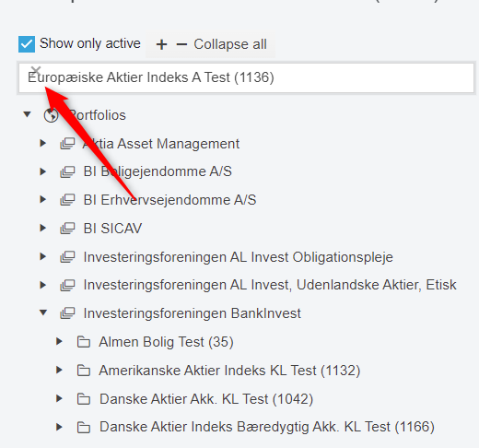Clear the search field with the X icon
The width and height of the screenshot is (479, 448).
(x=36, y=70)
